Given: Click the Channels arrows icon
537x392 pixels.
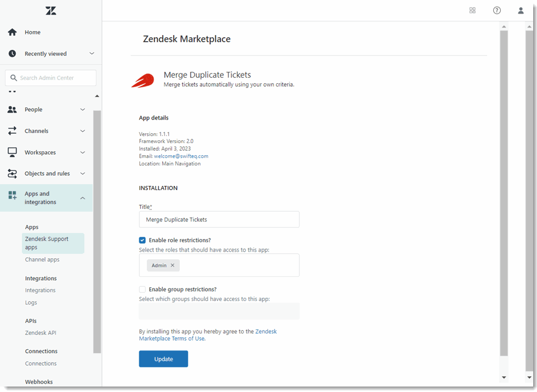Looking at the screenshot, I should 12,131.
